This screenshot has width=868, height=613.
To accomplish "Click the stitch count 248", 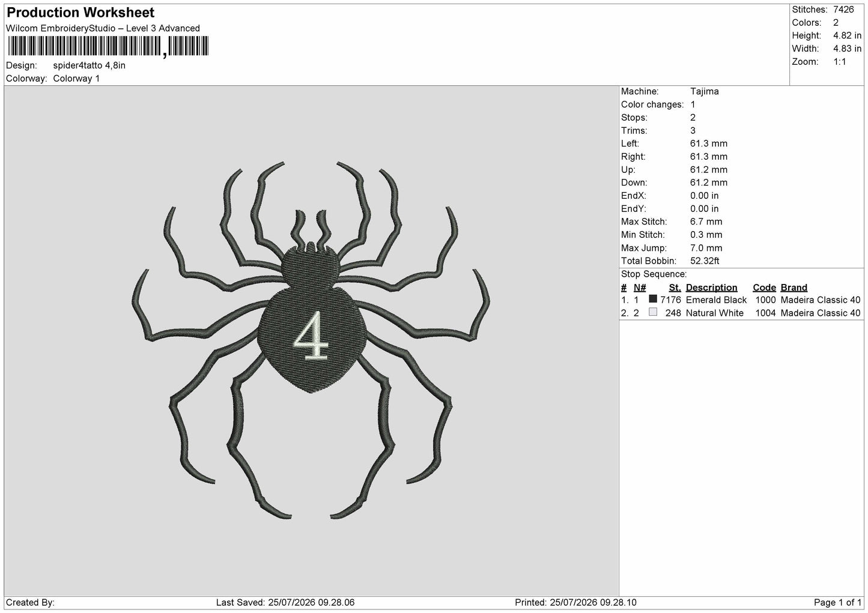I will point(673,313).
